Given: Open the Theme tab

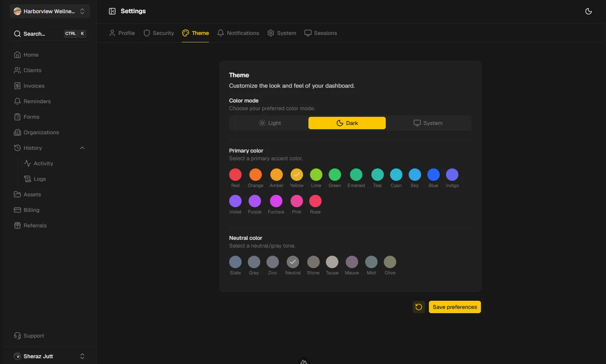Looking at the screenshot, I should 196,33.
